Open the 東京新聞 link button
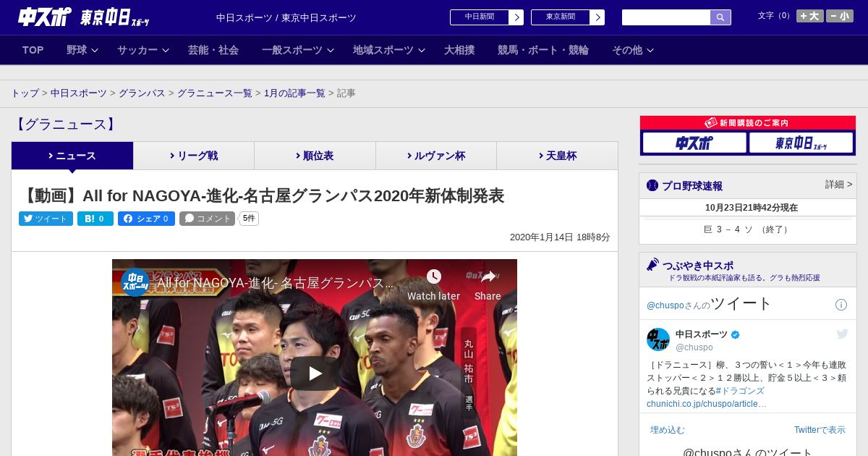Screen dimensions: 868x456 click(568, 17)
